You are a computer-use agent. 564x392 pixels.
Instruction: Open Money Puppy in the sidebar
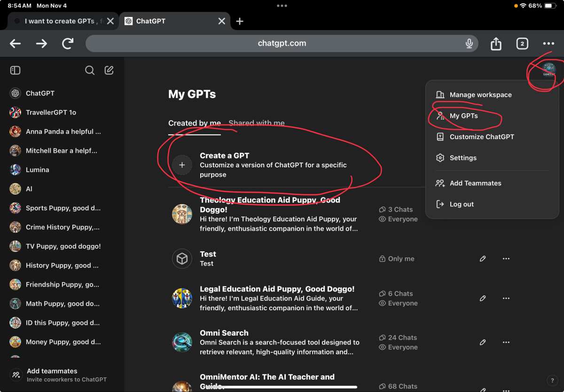63,342
